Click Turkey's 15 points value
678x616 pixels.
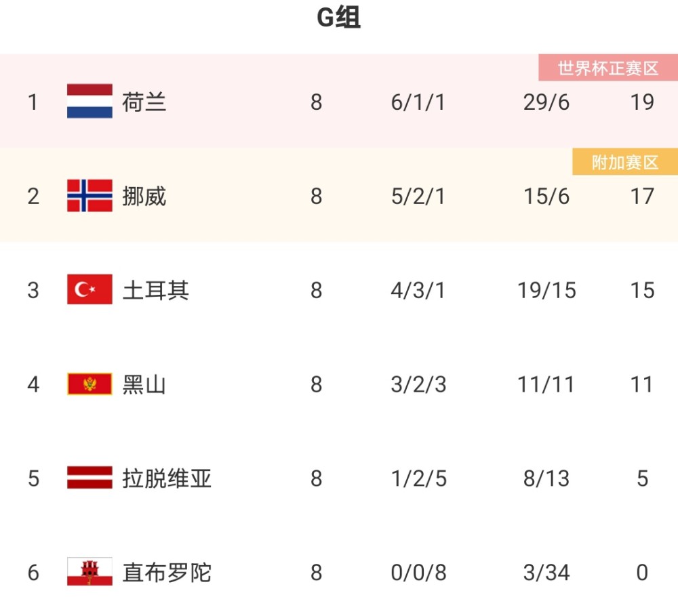642,290
